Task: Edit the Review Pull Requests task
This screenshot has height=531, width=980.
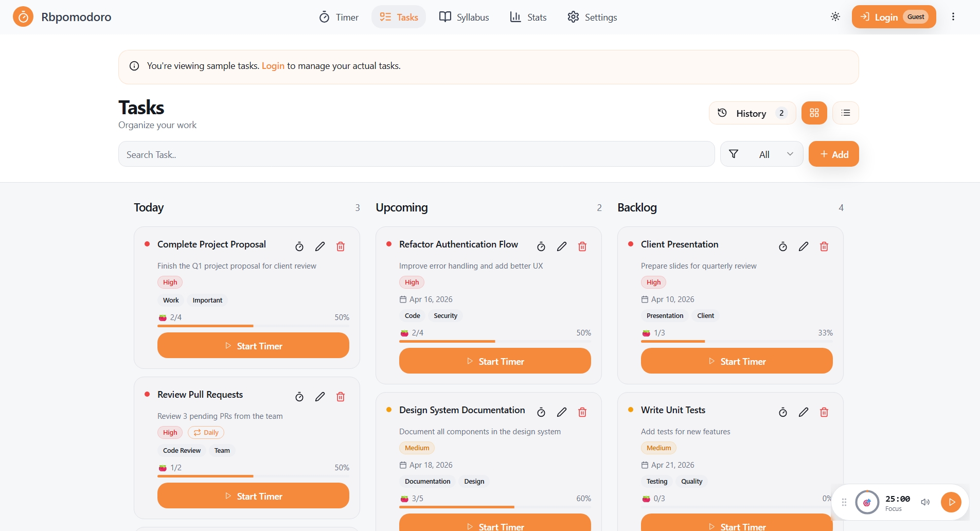Action: 320,397
